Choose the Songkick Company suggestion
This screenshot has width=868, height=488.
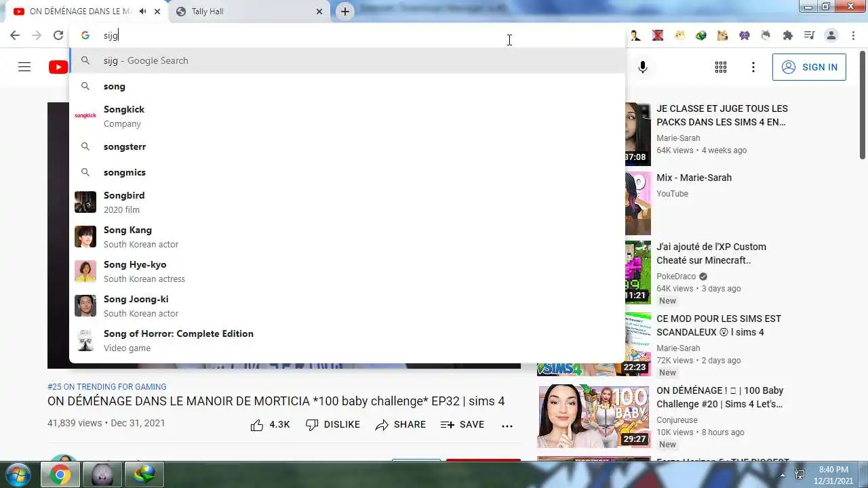coord(347,116)
